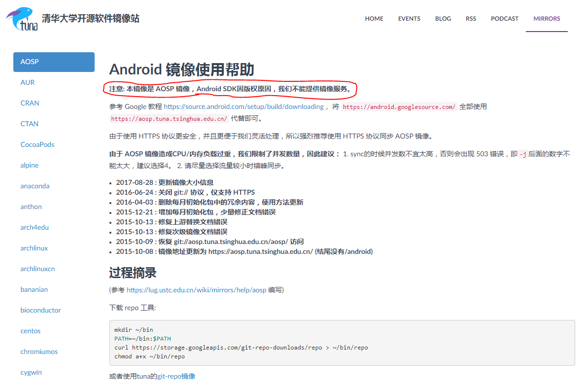Select alpine in the sidebar

tap(29, 165)
